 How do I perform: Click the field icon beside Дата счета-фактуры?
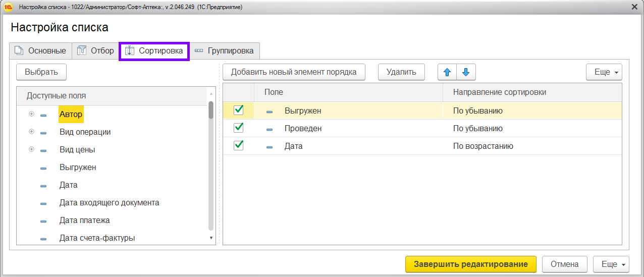(x=43, y=239)
